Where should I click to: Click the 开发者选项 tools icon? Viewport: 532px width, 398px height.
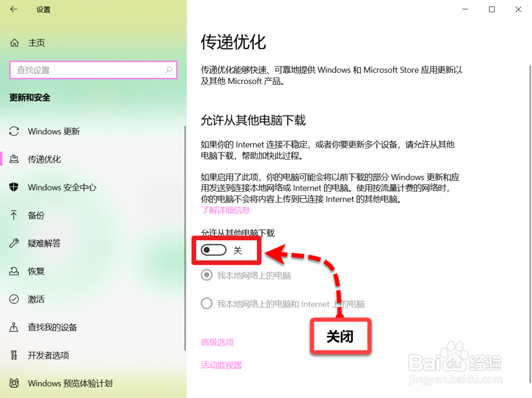click(14, 355)
